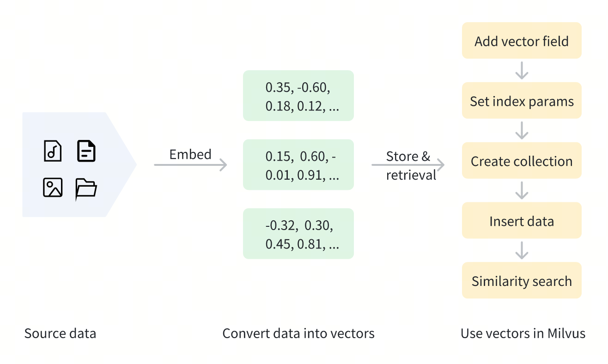
Task: Click the image picture icon
Action: (x=53, y=188)
